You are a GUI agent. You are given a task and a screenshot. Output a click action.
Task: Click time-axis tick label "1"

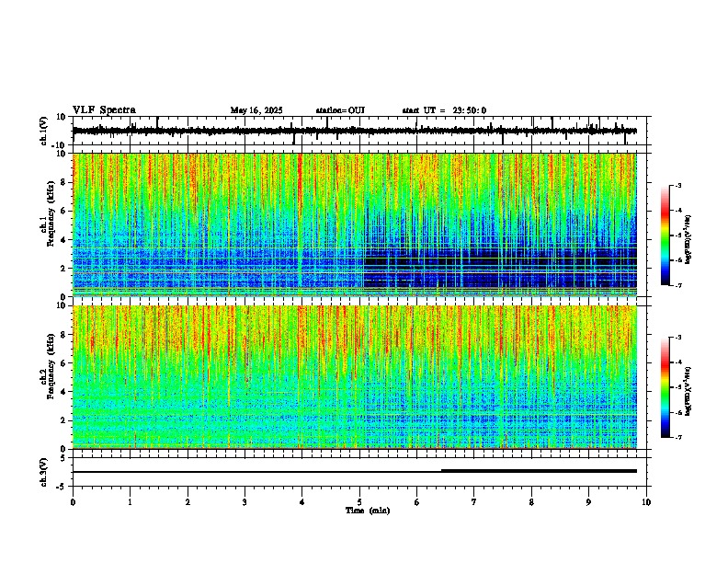click(x=130, y=502)
